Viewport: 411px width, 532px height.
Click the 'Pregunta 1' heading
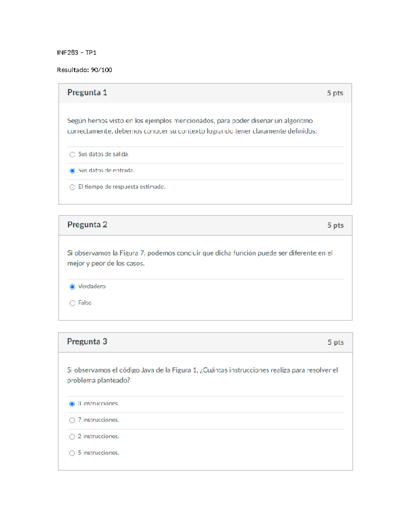point(87,92)
